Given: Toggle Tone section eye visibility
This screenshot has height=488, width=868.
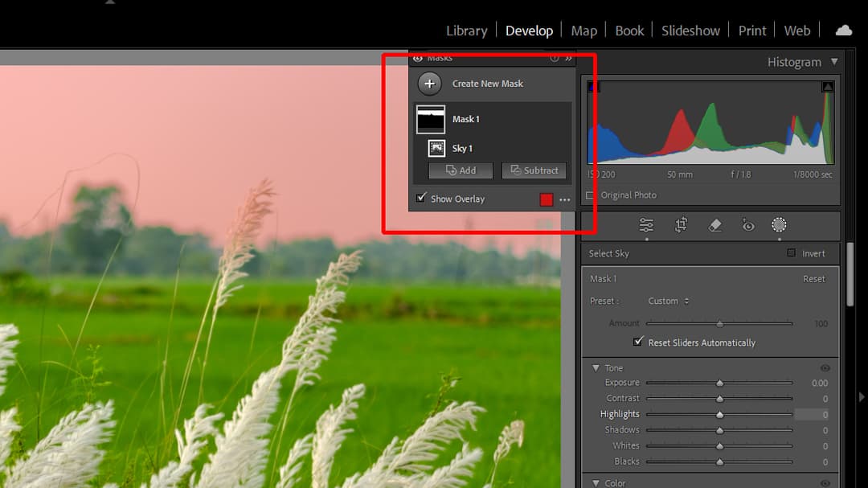Looking at the screenshot, I should pyautogui.click(x=825, y=367).
